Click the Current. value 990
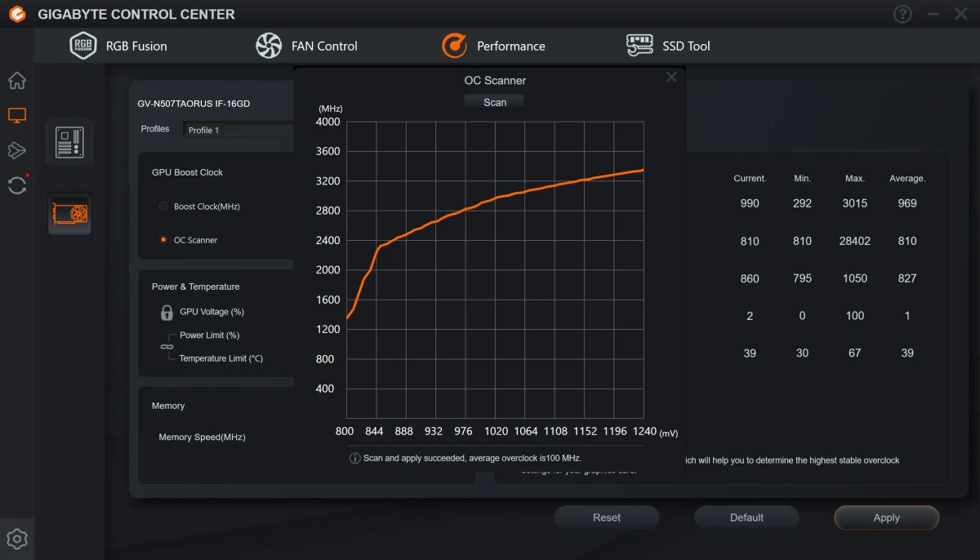The image size is (980, 560). 750,203
